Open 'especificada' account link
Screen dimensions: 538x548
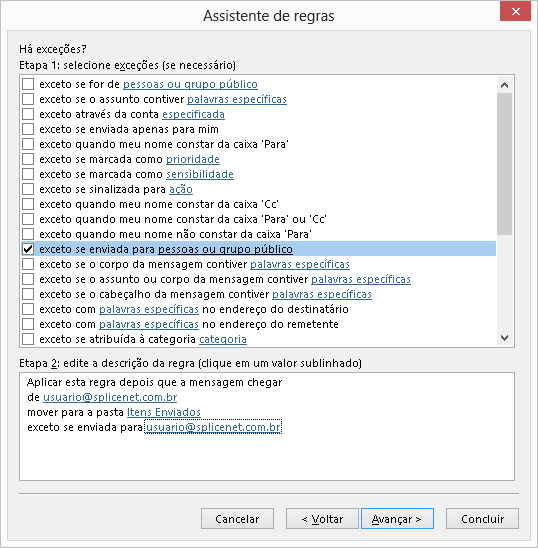tap(193, 114)
